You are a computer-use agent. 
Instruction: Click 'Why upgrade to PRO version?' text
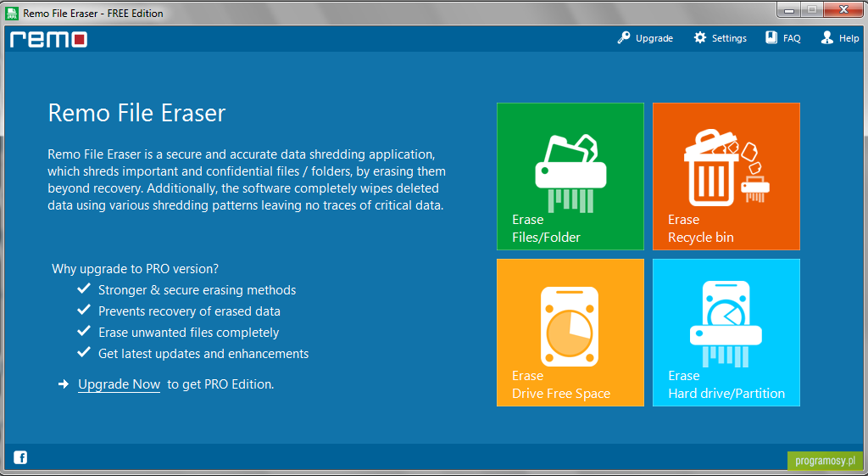click(x=135, y=269)
